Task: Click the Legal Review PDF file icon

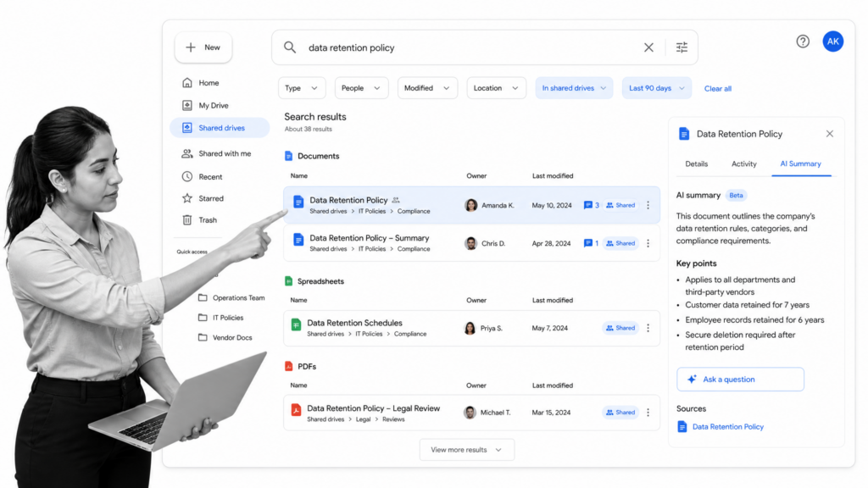Action: click(296, 410)
